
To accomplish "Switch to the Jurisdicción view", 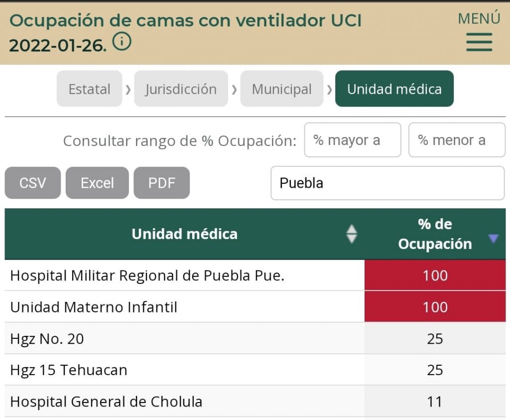I will pos(181,89).
